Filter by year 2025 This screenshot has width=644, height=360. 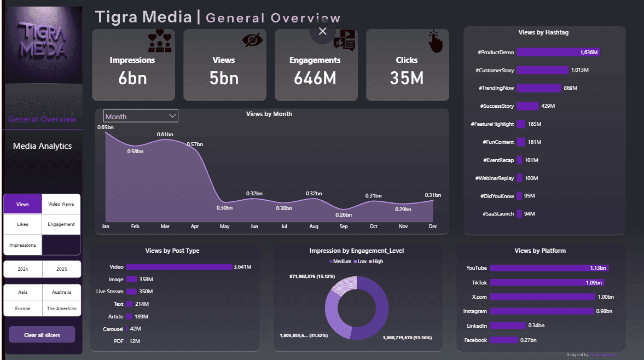click(x=62, y=269)
